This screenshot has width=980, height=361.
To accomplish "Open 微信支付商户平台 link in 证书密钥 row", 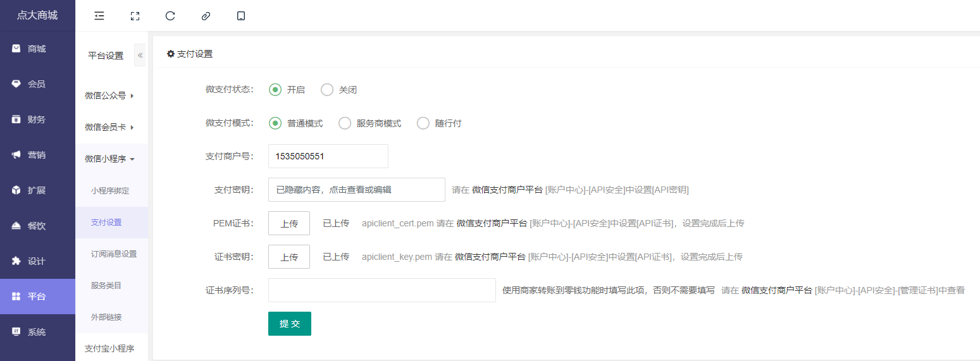I will [490, 257].
